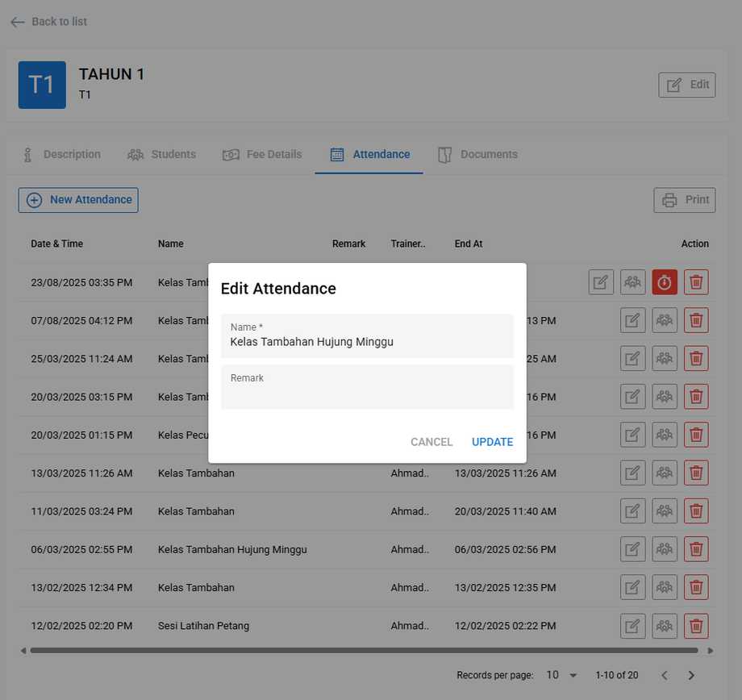
Task: Click the red timer icon in first row
Action: click(665, 282)
